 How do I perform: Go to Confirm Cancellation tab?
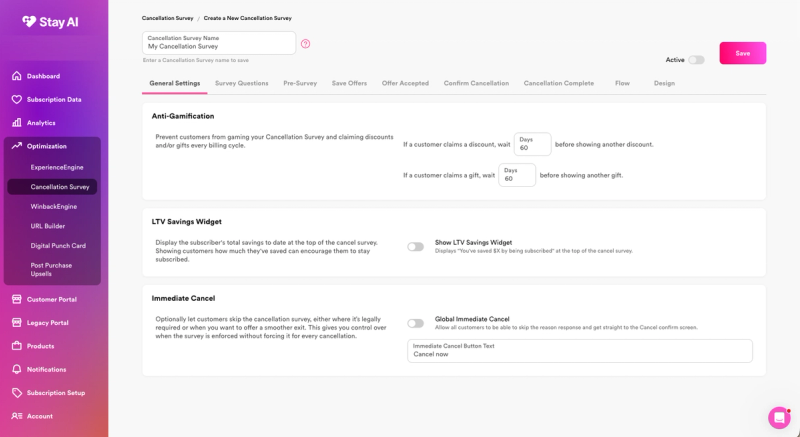tap(476, 83)
